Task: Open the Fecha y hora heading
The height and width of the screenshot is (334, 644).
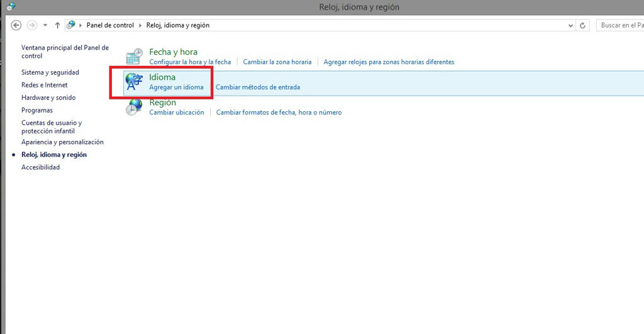Action: [174, 52]
